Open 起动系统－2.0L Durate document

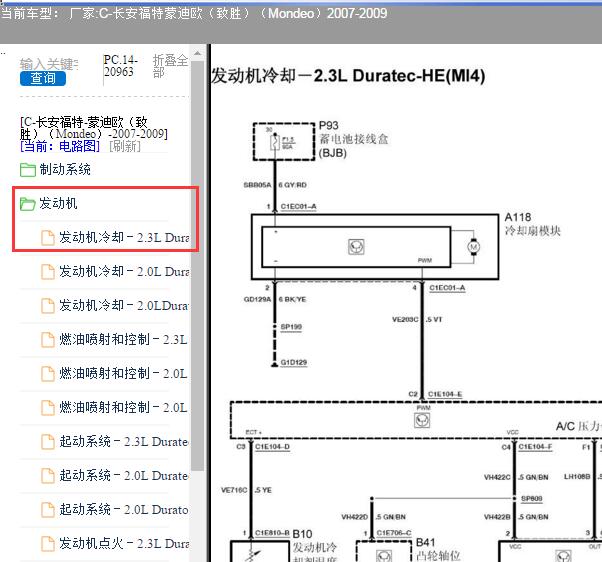pyautogui.click(x=124, y=476)
